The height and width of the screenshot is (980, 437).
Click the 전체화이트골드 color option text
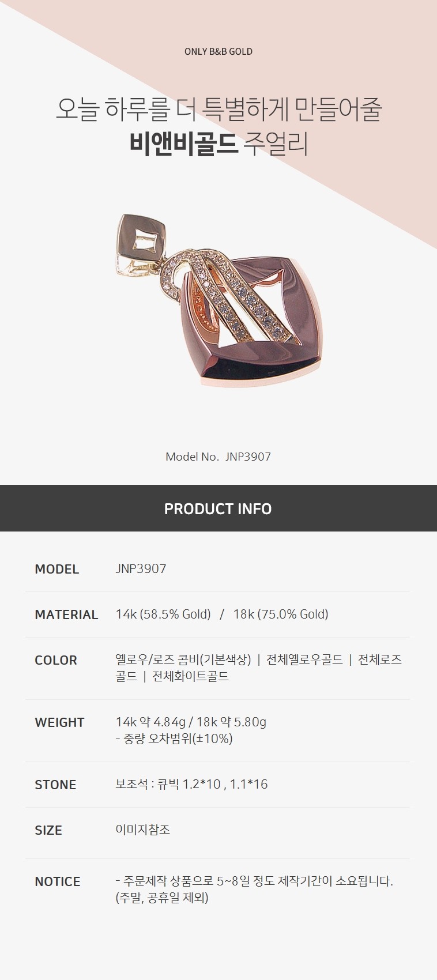(190, 676)
